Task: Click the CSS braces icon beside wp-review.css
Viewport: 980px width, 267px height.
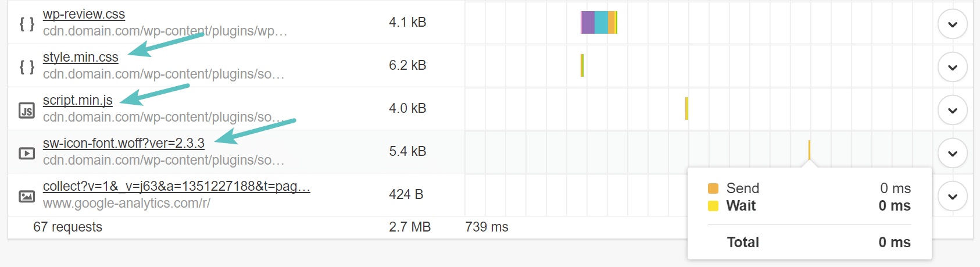Action: (x=27, y=24)
